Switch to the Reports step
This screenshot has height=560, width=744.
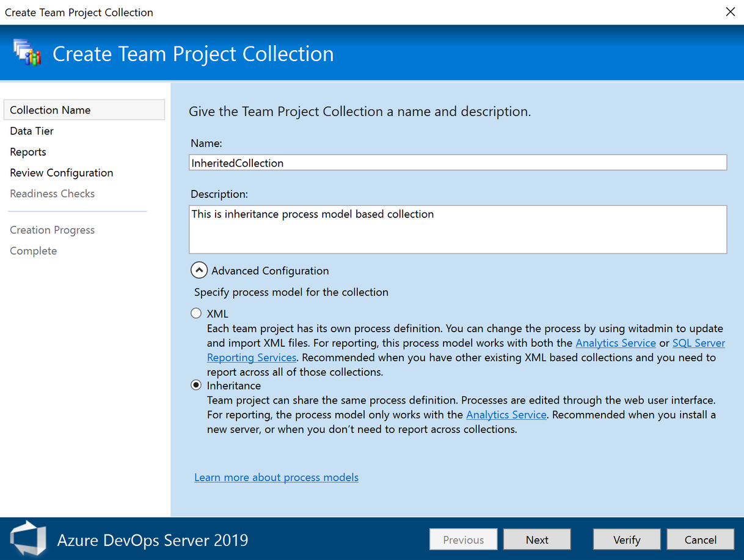(28, 151)
